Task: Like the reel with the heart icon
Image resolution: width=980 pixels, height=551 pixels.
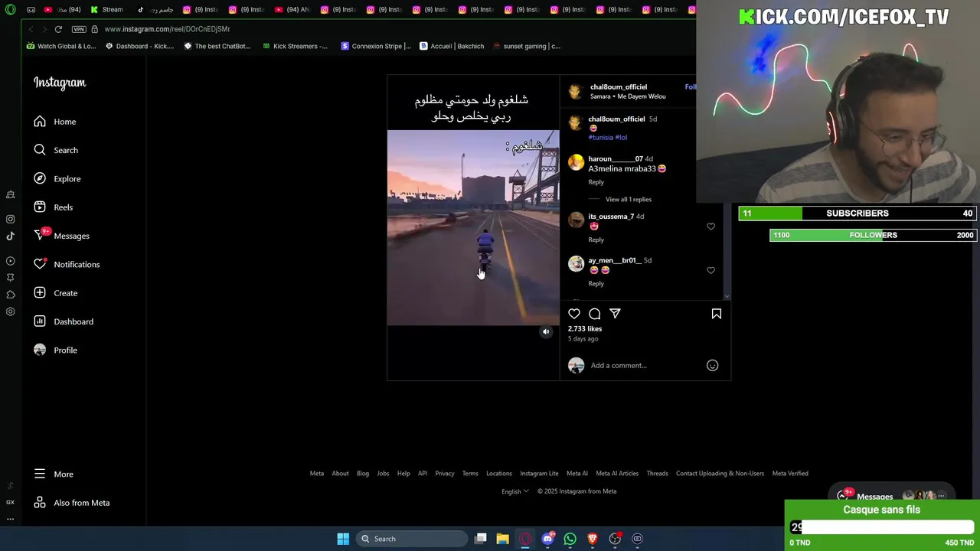Action: point(574,314)
